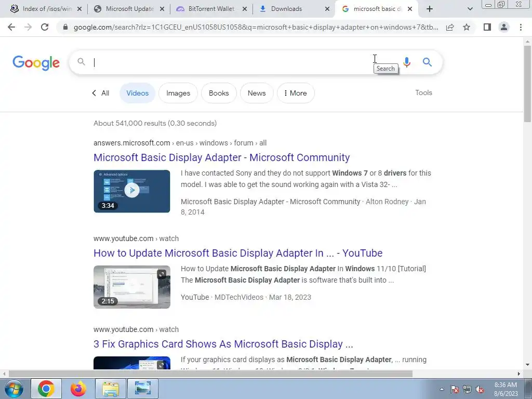Go back to All results filter
532x399 pixels.
[x=101, y=93]
